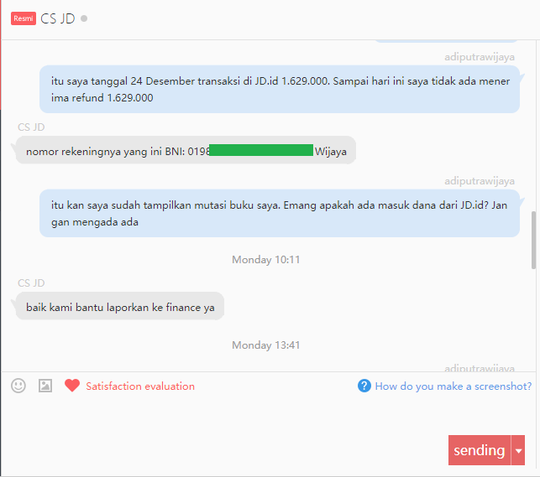Click the red heart satisfaction icon
The width and height of the screenshot is (540, 477).
[72, 385]
